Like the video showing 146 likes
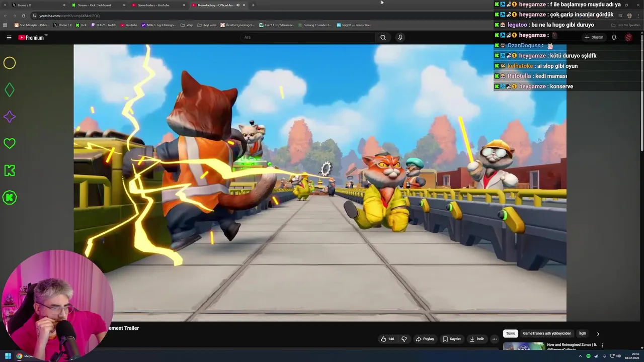The image size is (644, 362). coord(387,339)
